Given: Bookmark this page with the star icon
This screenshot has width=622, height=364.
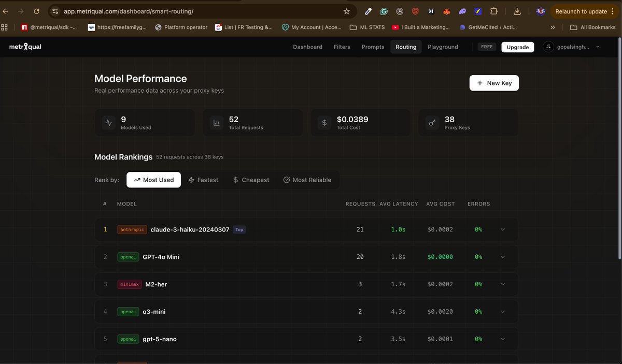Looking at the screenshot, I should tap(347, 11).
